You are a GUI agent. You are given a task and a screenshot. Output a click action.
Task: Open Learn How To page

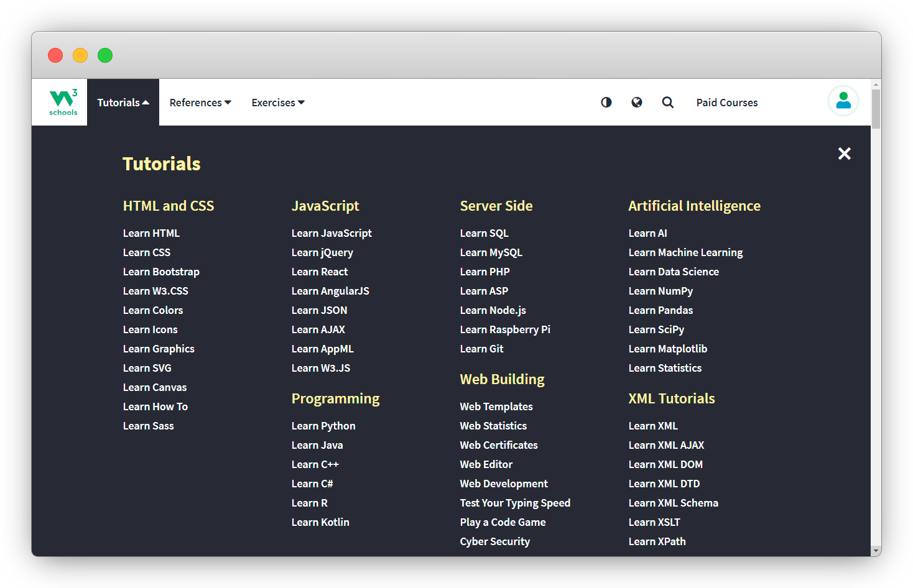pos(155,407)
